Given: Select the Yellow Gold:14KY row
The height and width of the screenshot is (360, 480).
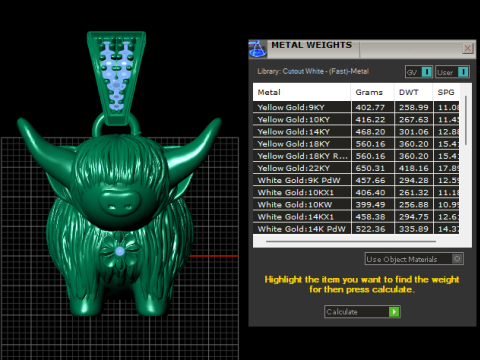Looking at the screenshot, I should [x=356, y=132].
